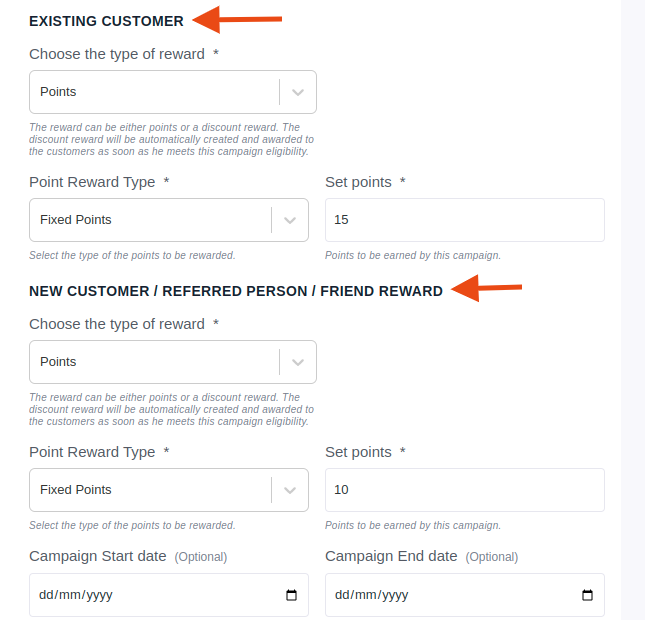Screen dimensions: 645x620
Task: Select New Customer Fixed Points combo box
Action: 169,490
